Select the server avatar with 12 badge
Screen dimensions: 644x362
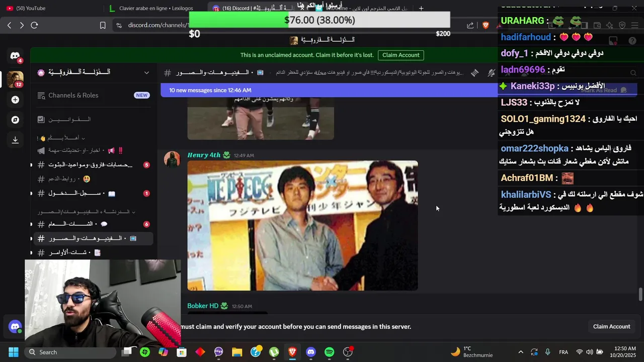click(15, 79)
